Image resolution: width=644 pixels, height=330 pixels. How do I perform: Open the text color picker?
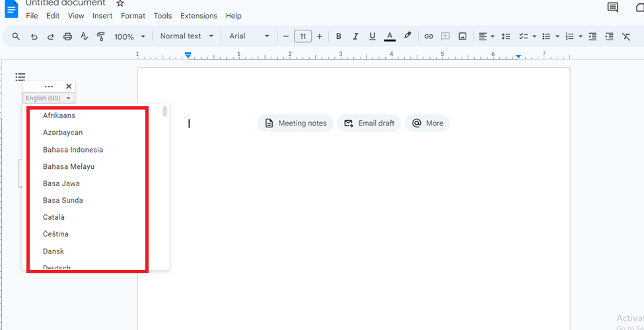[390, 36]
